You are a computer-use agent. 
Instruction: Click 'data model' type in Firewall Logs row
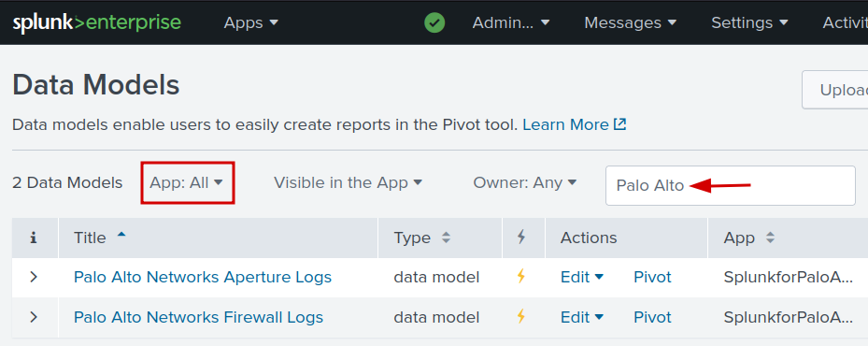pos(436,317)
